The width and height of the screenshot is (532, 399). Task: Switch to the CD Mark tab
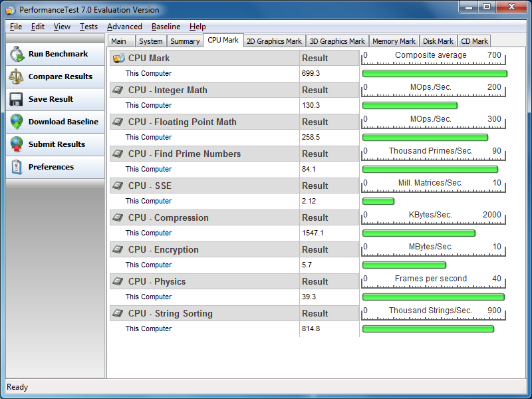click(474, 41)
